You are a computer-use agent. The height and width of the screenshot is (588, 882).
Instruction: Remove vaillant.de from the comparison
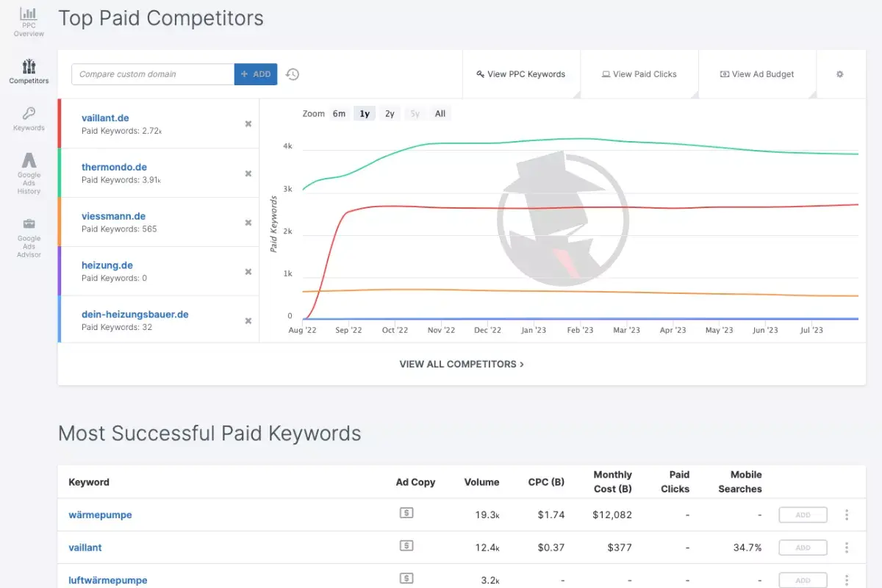coord(248,124)
